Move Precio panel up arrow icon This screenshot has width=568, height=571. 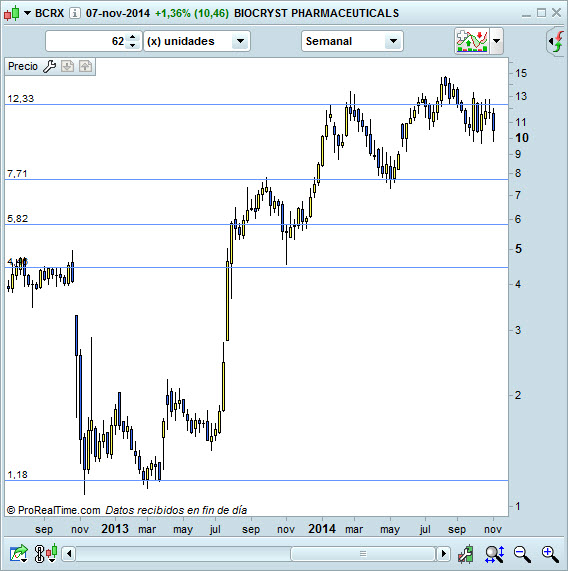86,66
